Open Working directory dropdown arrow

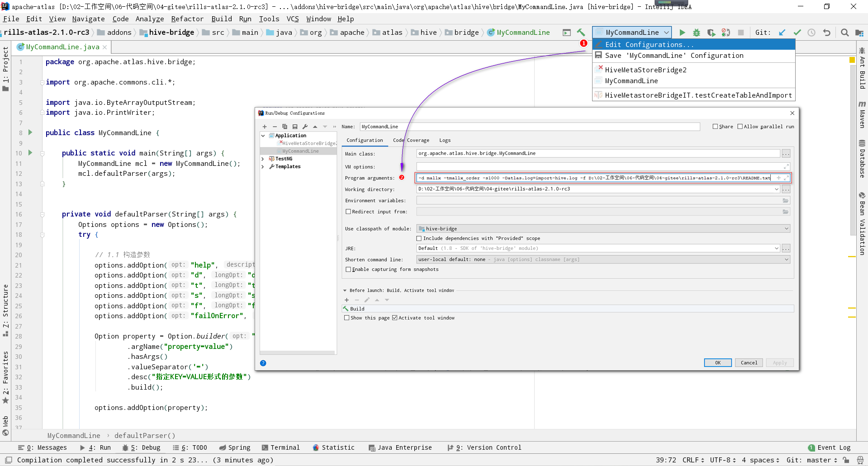(x=777, y=189)
